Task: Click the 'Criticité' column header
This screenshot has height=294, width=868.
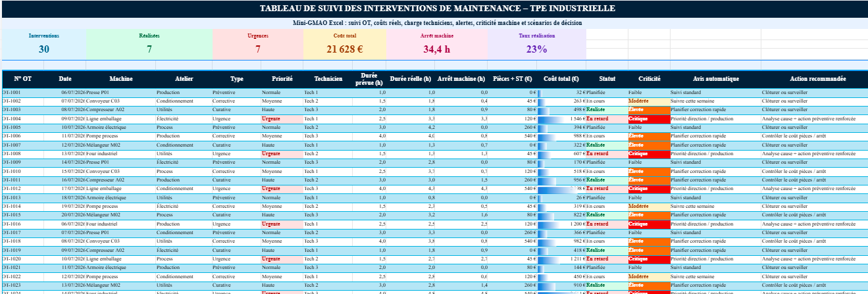Action: point(649,79)
